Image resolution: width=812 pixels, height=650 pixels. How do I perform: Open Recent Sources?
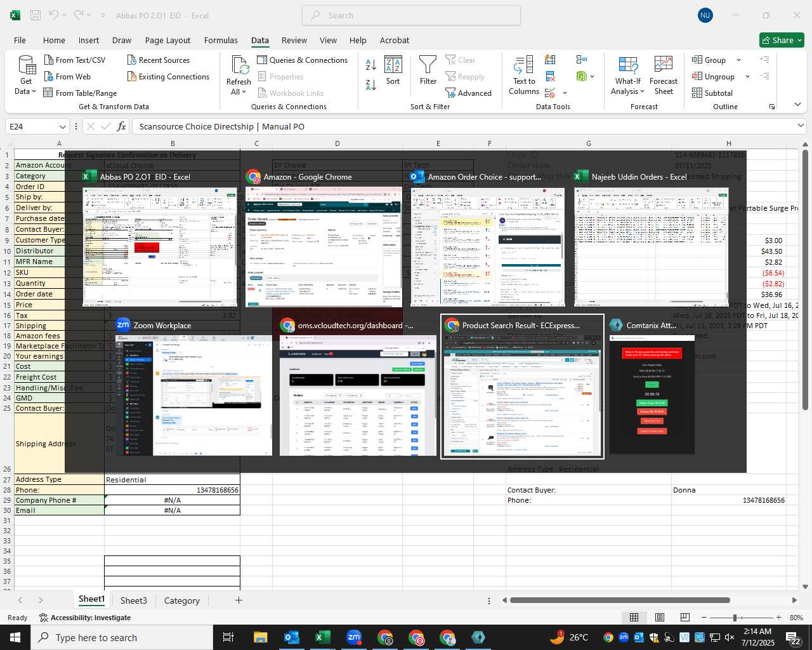[x=159, y=60]
